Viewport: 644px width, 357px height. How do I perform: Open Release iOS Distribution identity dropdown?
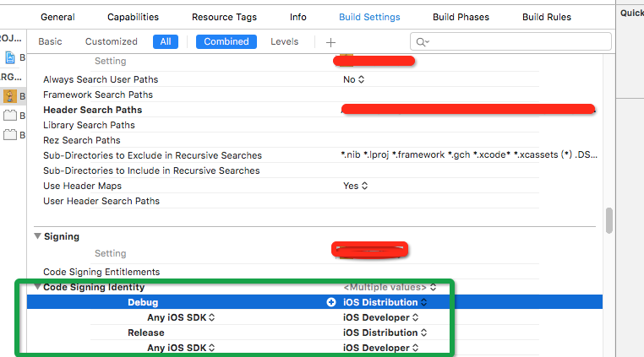pyautogui.click(x=385, y=333)
